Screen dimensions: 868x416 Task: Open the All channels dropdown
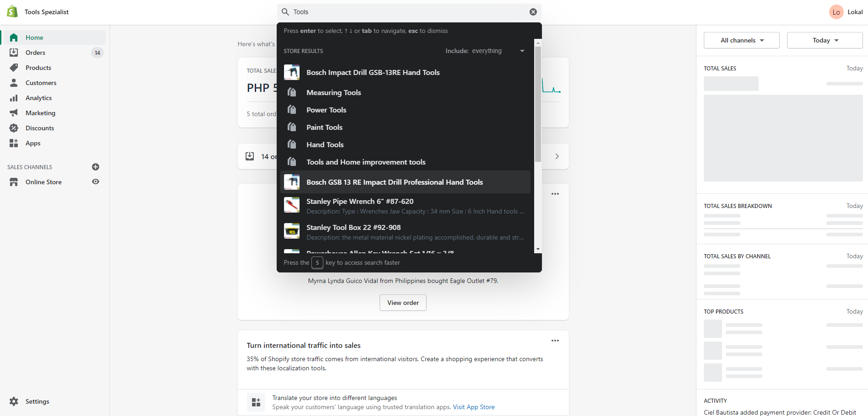click(742, 40)
